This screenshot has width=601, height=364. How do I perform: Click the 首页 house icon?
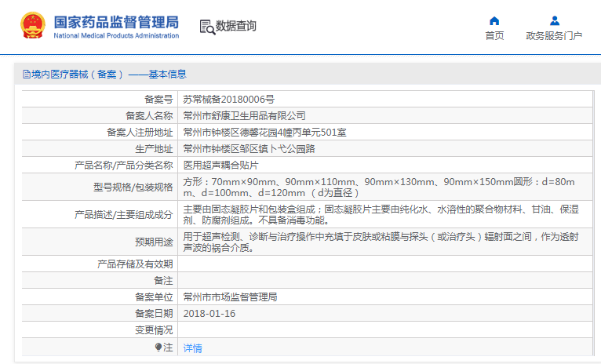pos(494,20)
